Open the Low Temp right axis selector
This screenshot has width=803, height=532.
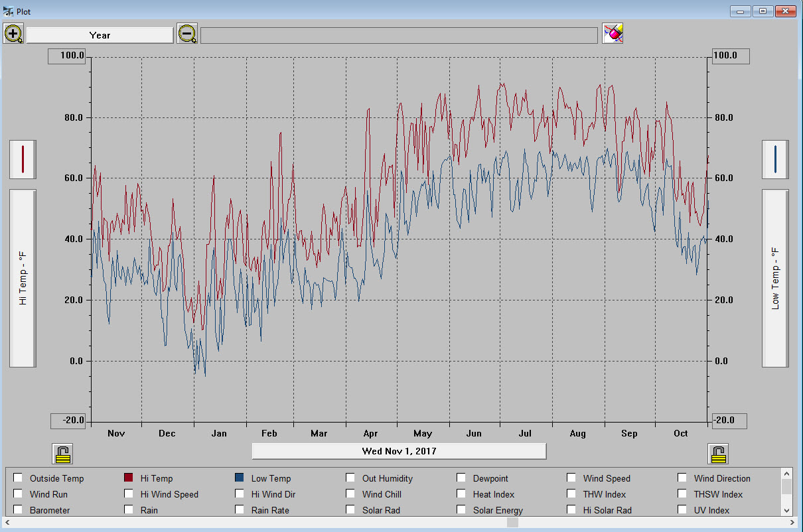(775, 278)
